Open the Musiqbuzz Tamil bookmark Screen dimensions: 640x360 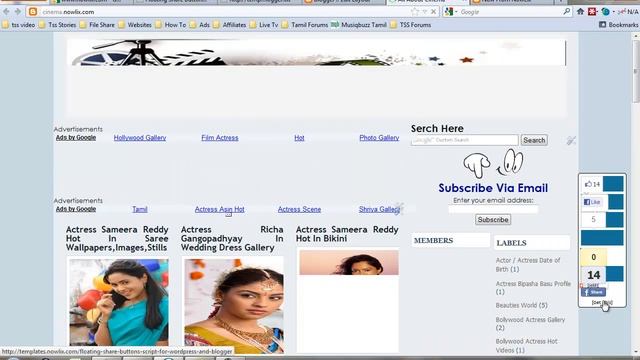(359, 25)
